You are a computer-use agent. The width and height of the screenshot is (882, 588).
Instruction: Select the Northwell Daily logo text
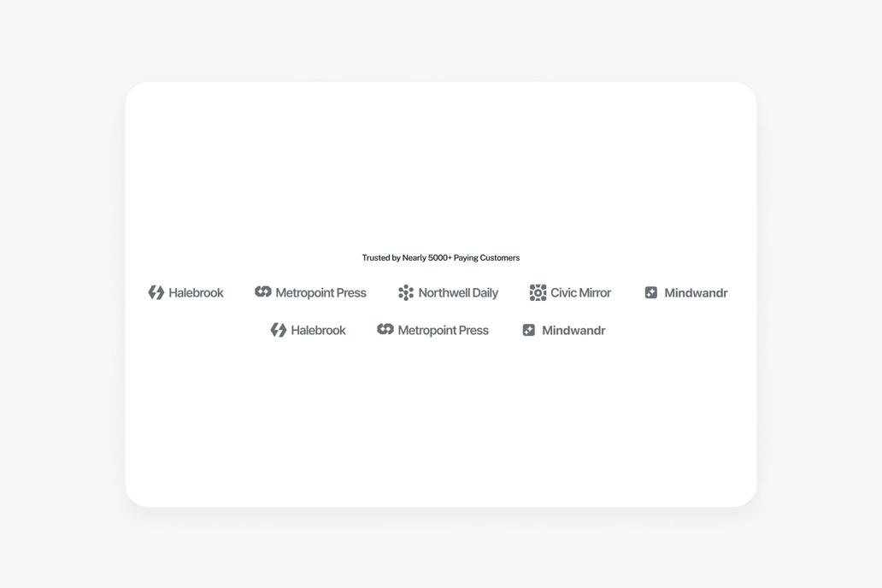[x=458, y=292]
